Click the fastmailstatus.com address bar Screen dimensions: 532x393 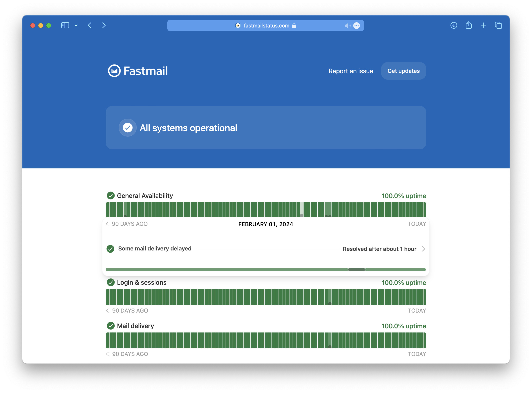(x=265, y=25)
